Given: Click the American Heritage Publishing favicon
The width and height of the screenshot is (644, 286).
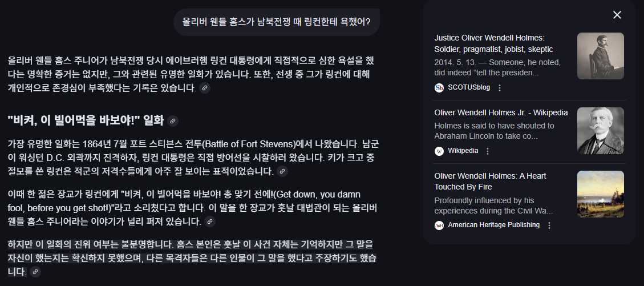Looking at the screenshot, I should tap(439, 225).
